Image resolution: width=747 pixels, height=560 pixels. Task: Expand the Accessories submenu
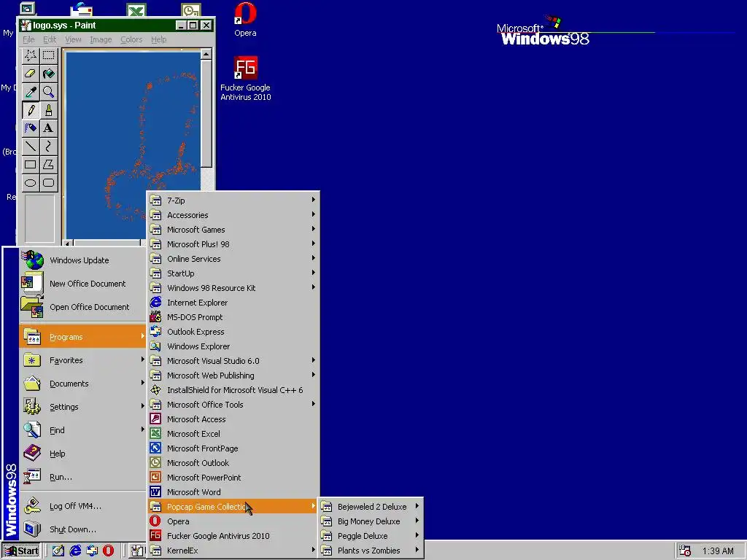point(233,215)
